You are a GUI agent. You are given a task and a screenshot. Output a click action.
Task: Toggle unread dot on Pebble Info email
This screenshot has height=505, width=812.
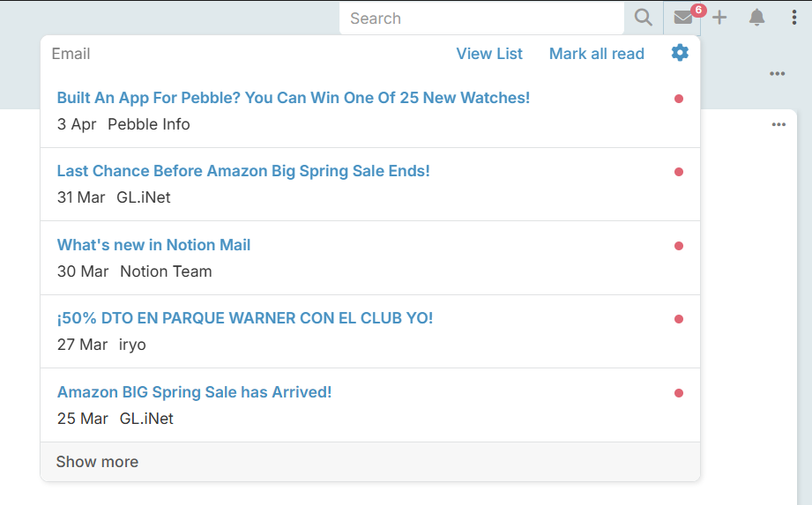679,99
